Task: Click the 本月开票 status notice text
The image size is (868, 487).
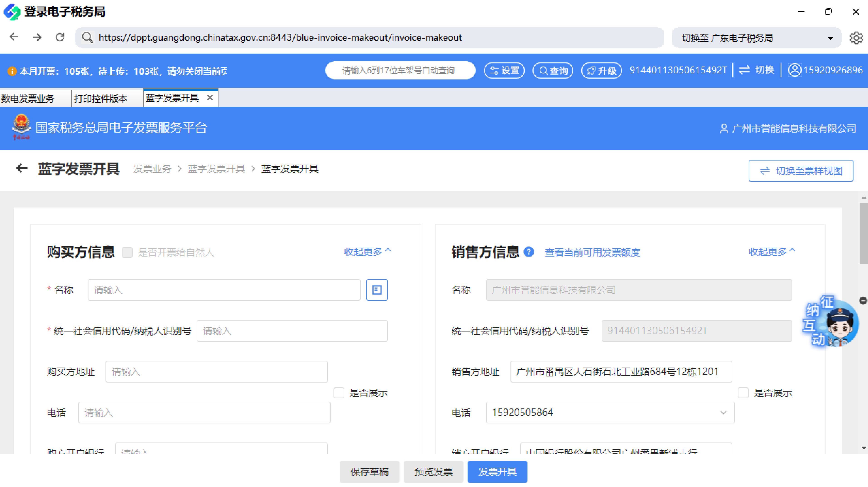Action: tap(123, 71)
